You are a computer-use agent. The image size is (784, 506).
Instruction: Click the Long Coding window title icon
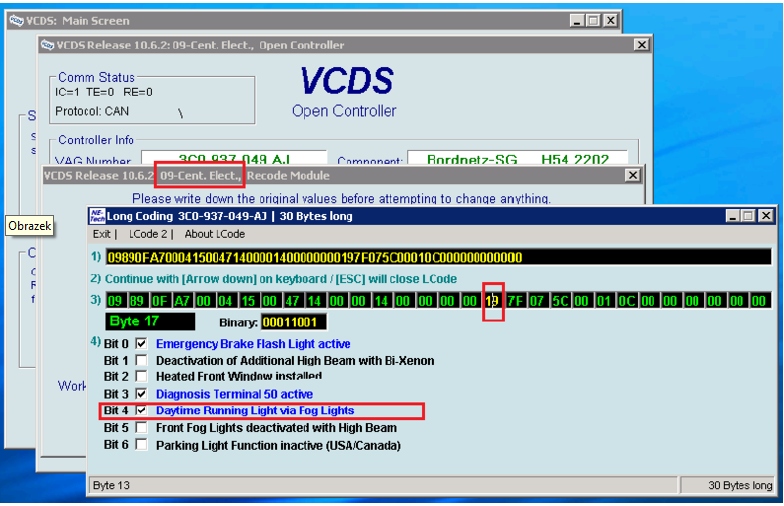[x=97, y=216]
